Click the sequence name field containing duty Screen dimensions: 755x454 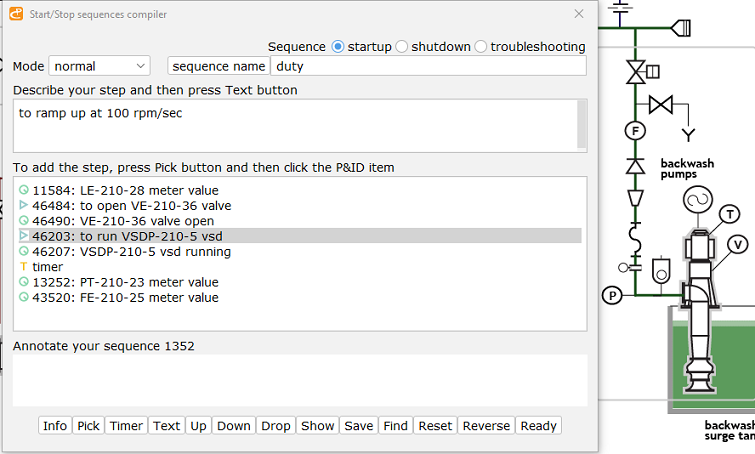coord(429,66)
